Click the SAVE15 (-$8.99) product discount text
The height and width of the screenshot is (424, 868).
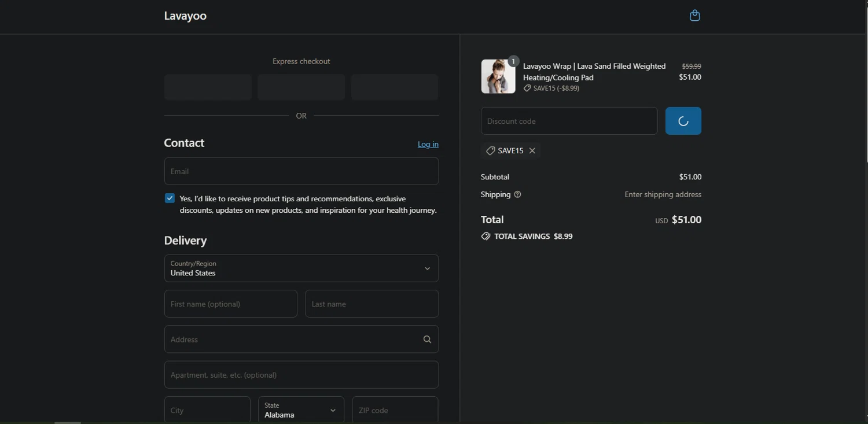point(557,89)
